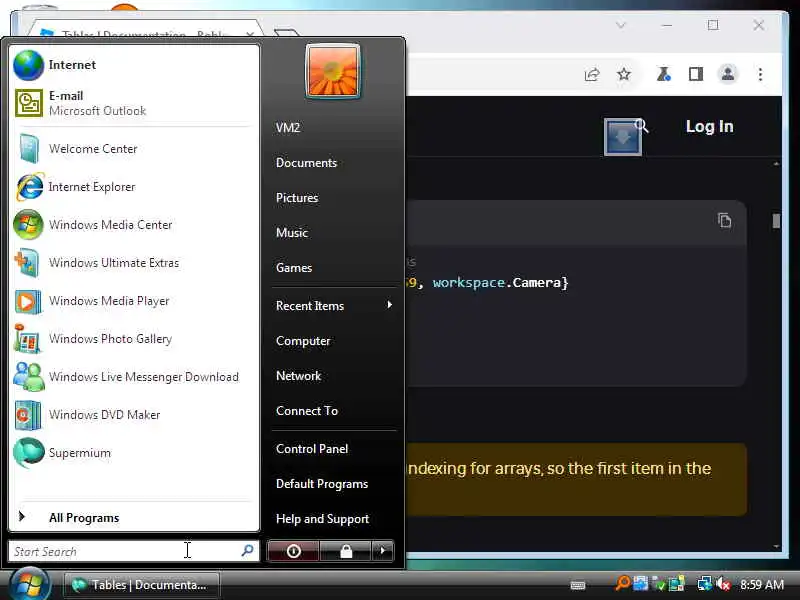
Task: Click the Tables Documentation taskbar button
Action: [142, 585]
